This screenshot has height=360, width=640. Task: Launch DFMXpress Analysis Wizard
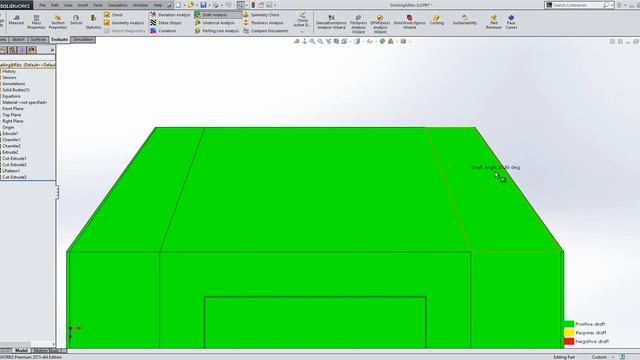click(x=380, y=24)
